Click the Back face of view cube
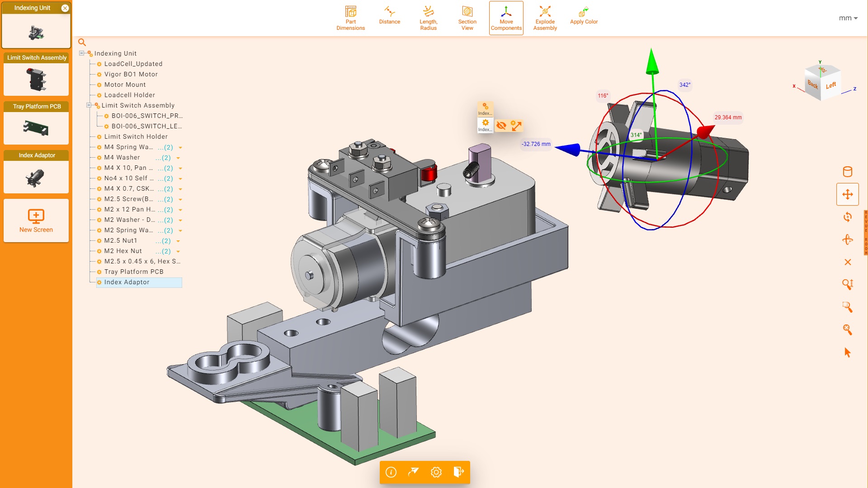Viewport: 868px width, 488px height. point(813,84)
